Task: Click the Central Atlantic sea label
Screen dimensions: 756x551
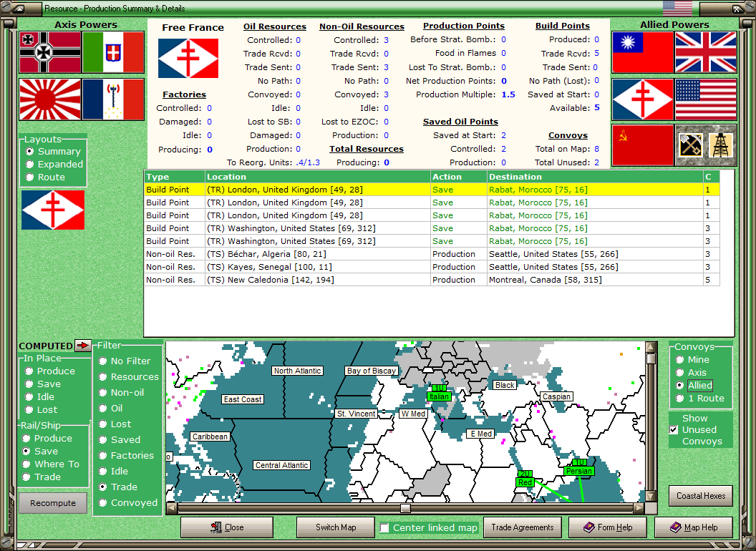Action: click(x=281, y=465)
